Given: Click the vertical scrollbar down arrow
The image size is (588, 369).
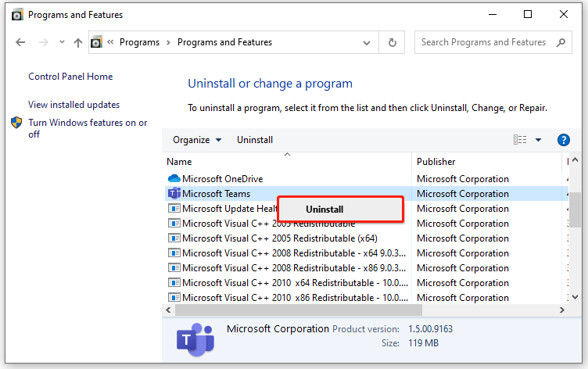Looking at the screenshot, I should [575, 296].
